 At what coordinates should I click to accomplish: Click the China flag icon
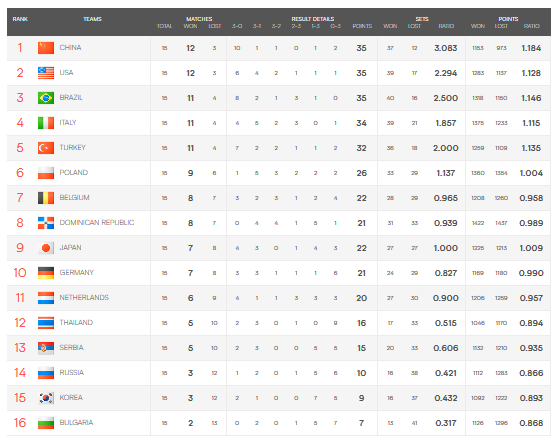46,48
